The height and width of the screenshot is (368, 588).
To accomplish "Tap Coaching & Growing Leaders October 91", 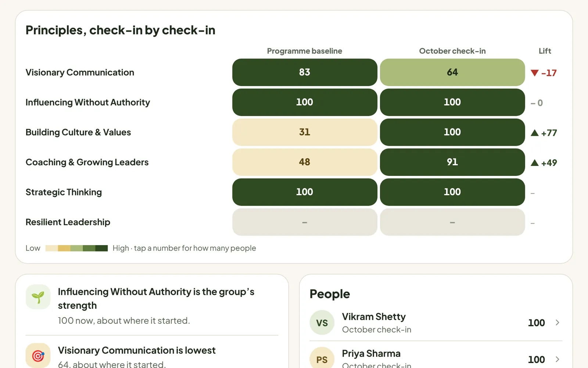I will (x=452, y=162).
